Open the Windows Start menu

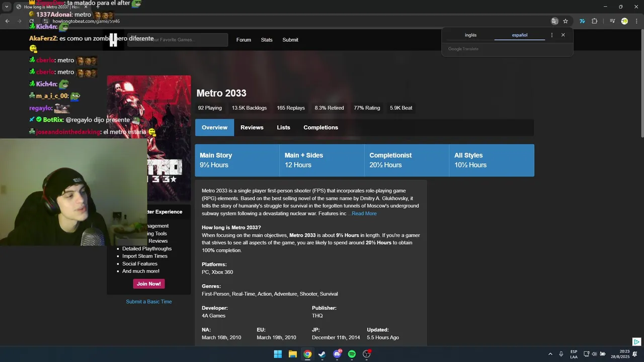click(278, 354)
